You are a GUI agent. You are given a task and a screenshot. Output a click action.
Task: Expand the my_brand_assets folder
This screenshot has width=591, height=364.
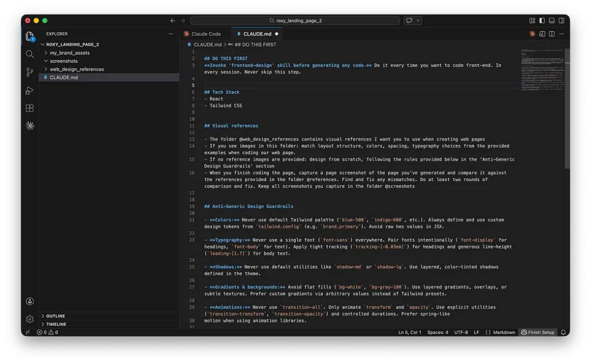point(69,53)
